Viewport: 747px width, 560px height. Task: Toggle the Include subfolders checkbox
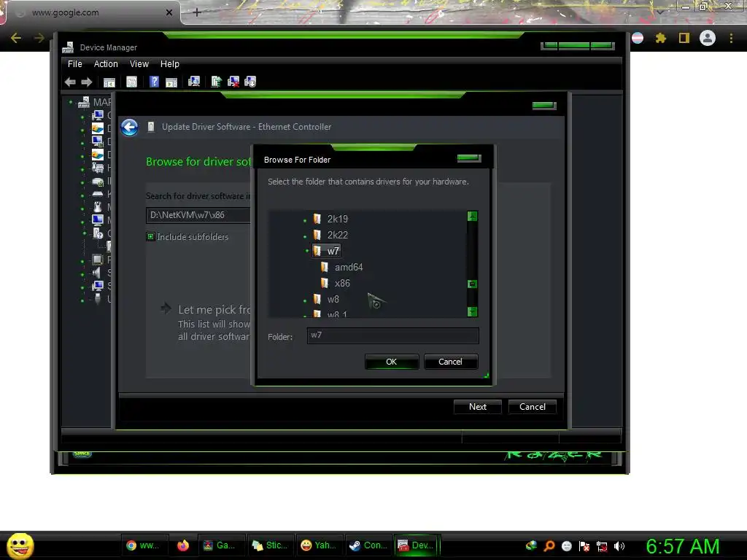click(x=150, y=237)
